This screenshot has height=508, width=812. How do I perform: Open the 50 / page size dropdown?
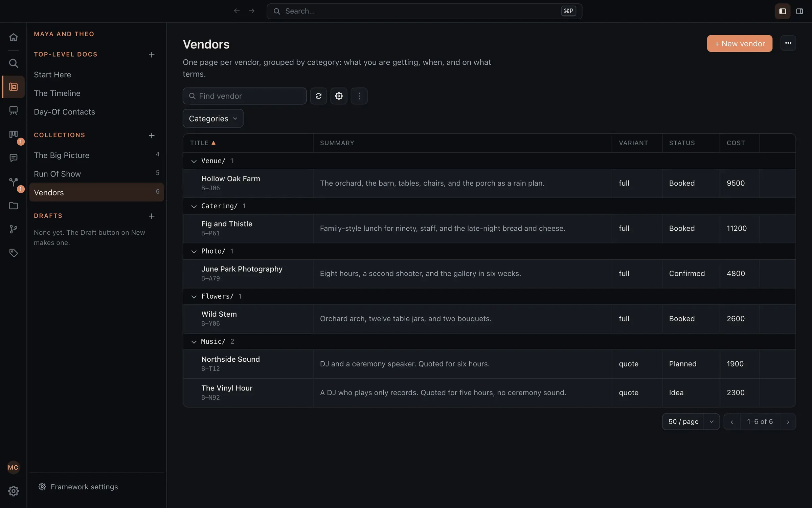point(691,422)
